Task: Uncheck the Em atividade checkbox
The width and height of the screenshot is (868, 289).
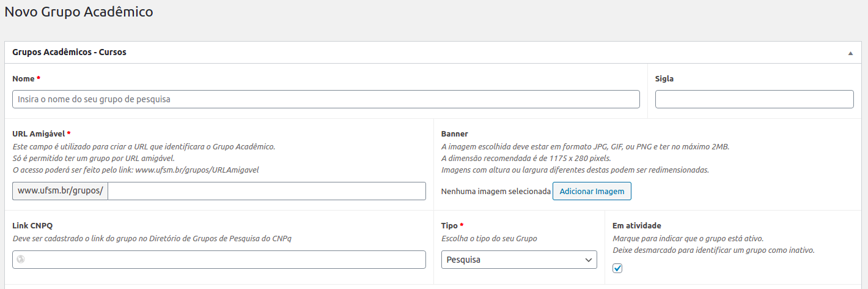Action: click(x=617, y=268)
